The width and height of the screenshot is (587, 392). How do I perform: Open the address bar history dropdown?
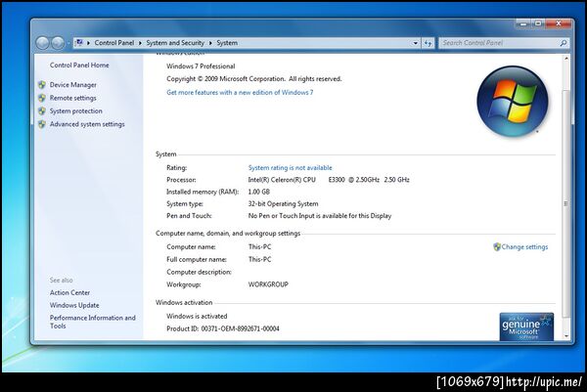415,43
